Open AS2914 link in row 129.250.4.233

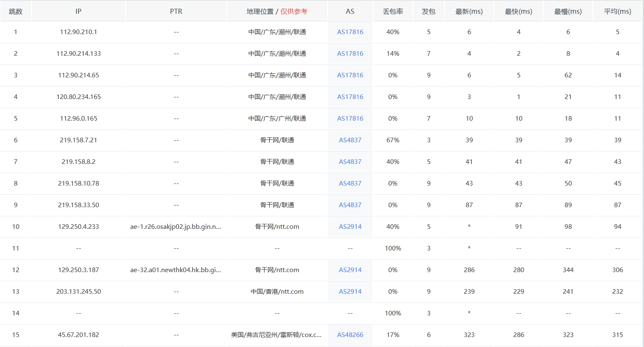350,227
